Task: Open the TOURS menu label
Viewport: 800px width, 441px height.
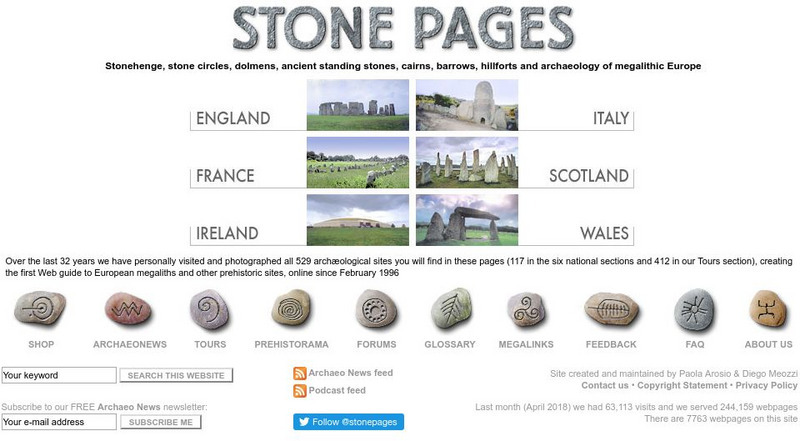Action: (x=210, y=345)
